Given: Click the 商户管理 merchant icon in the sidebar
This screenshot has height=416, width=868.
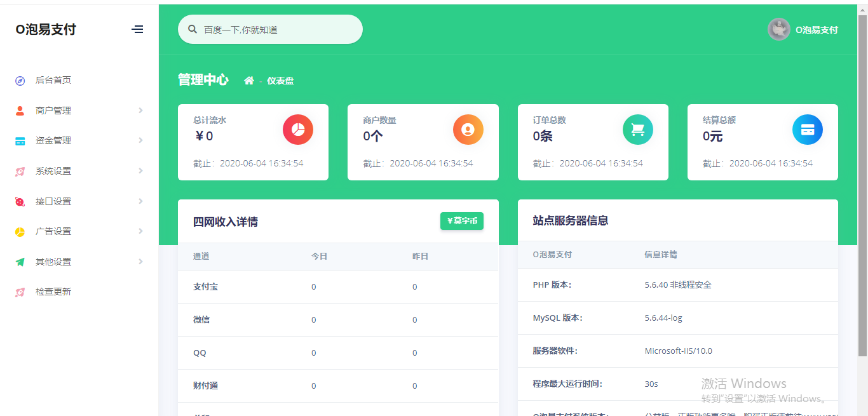Looking at the screenshot, I should pos(19,110).
